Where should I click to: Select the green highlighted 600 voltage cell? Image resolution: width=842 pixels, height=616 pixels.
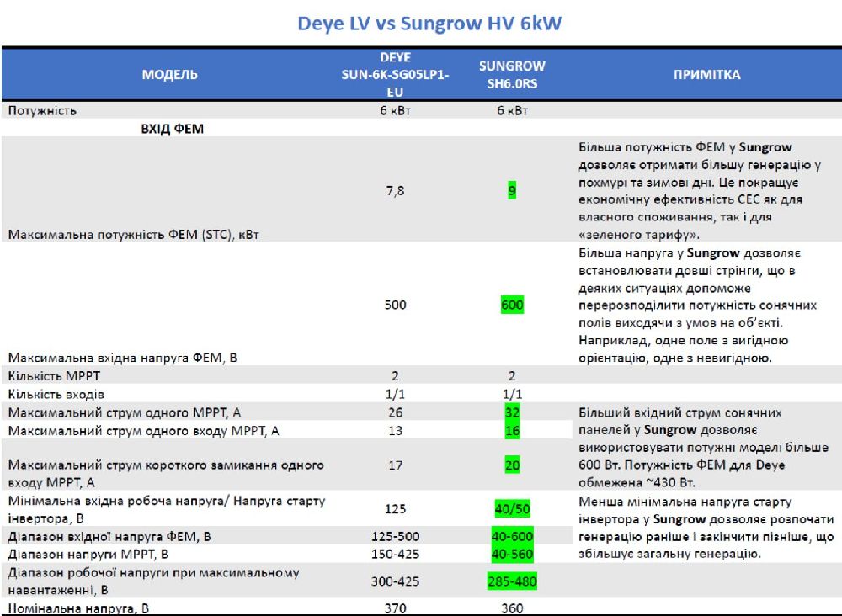[x=512, y=305]
